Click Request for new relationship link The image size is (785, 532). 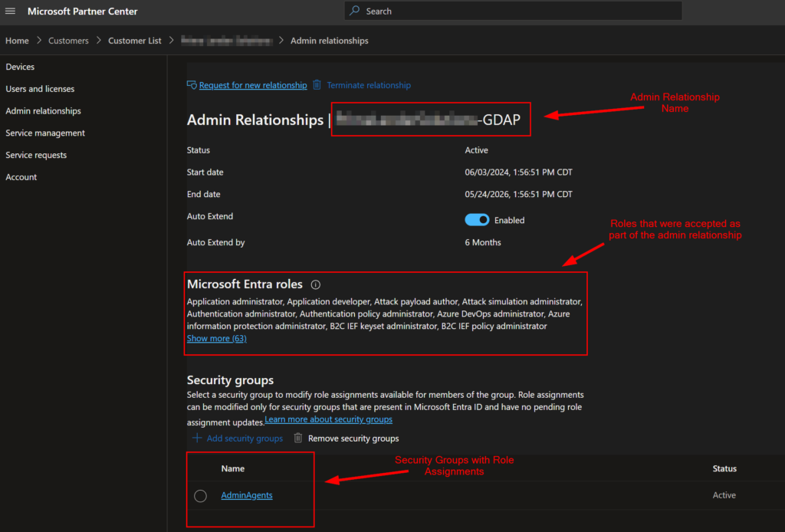pyautogui.click(x=253, y=85)
